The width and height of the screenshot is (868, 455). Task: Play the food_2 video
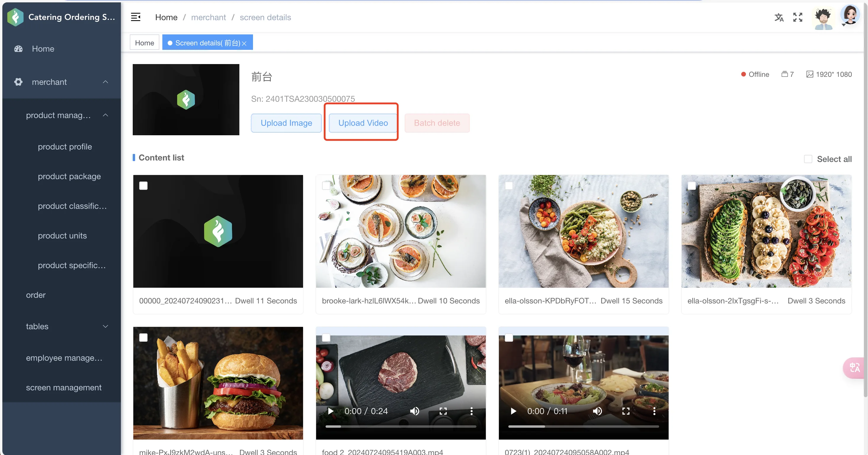331,411
